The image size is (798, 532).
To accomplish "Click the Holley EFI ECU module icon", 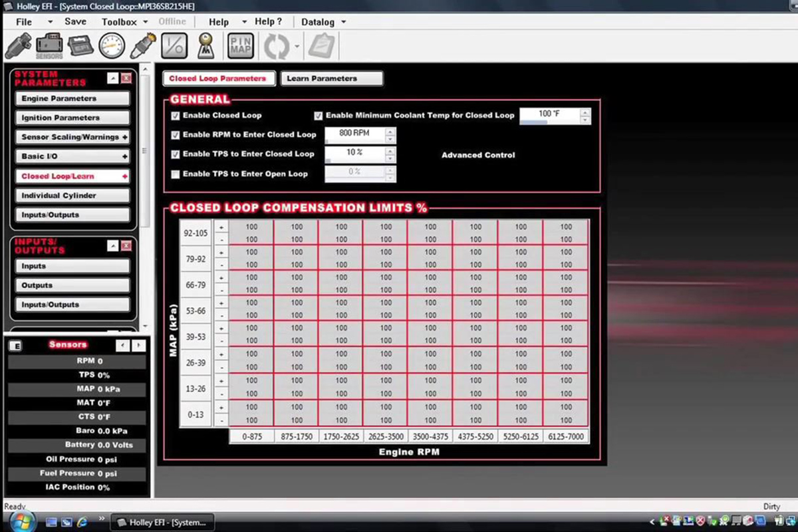I will pos(81,47).
